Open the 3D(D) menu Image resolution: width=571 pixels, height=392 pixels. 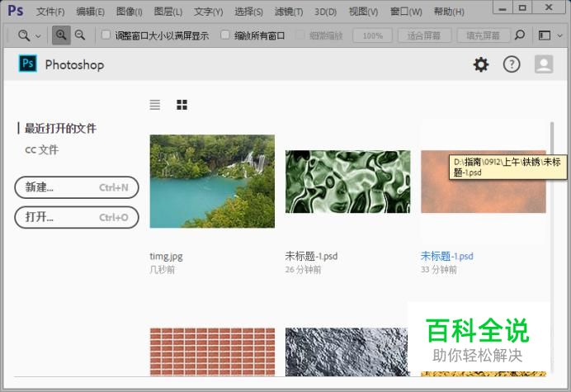coord(326,12)
